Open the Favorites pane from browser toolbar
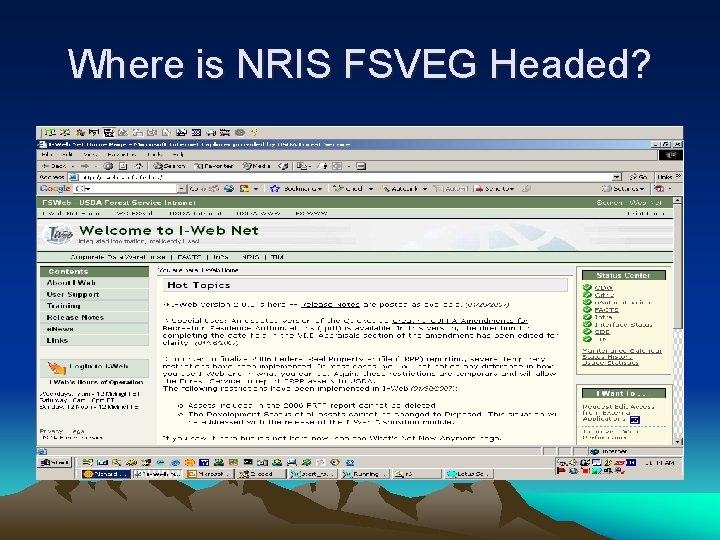720x540 pixels. coord(214,166)
